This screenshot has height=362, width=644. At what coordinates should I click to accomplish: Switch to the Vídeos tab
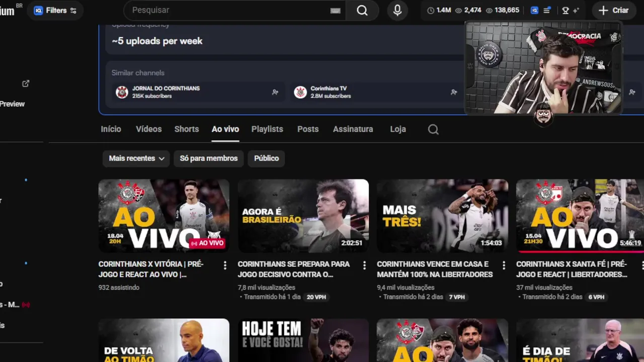[148, 129]
